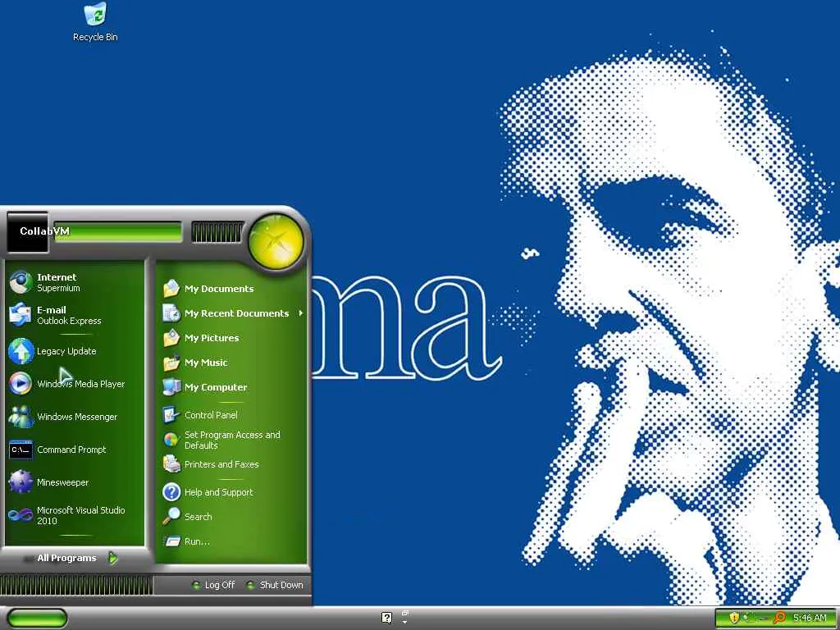
Task: Click the Internet Supermium browser icon
Action: (x=21, y=282)
